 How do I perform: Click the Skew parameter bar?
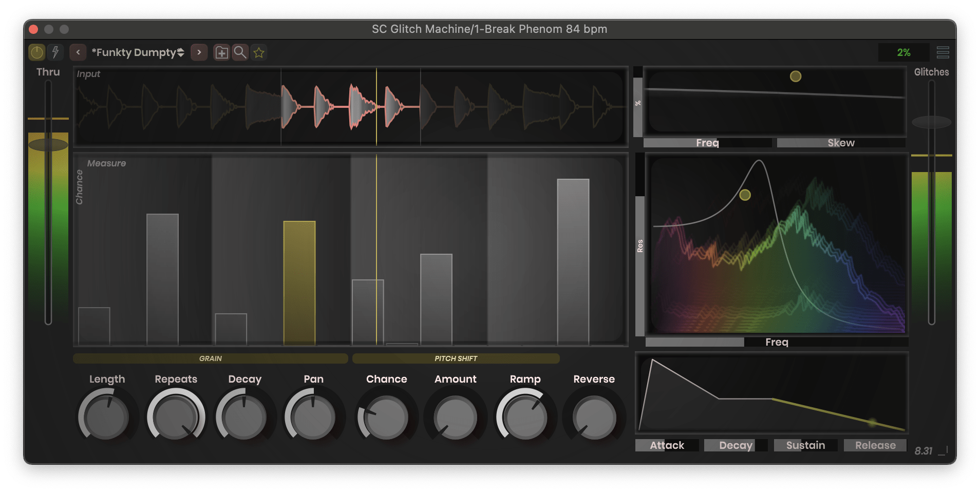pos(841,143)
